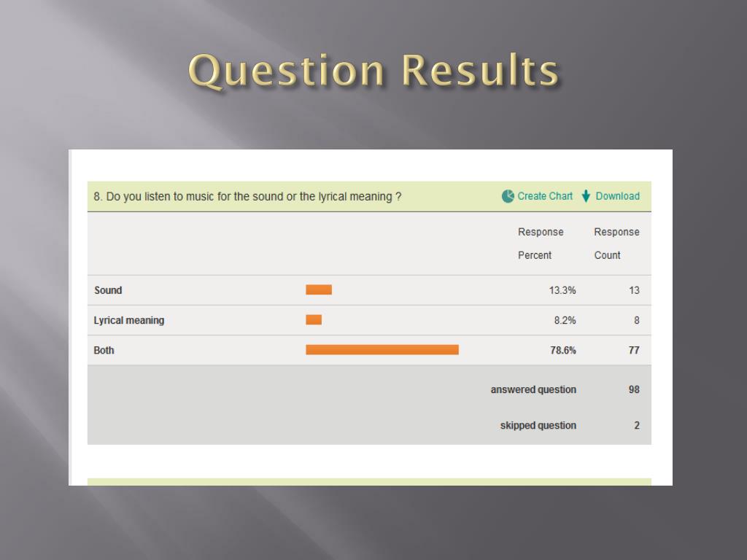Click the Both row label
Viewport: 747px width, 560px height.
click(x=104, y=351)
